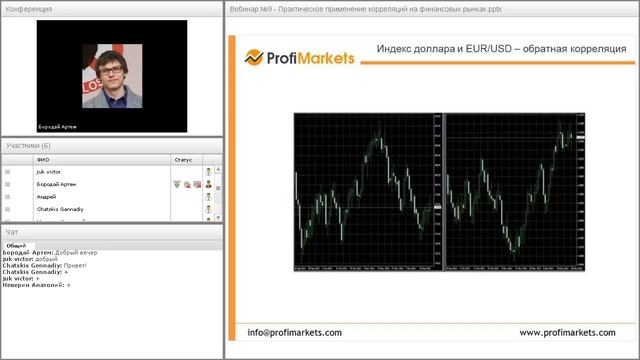Tick the checkbox next to Chatskis Gennadiy
The image size is (640, 360).
coord(7,209)
